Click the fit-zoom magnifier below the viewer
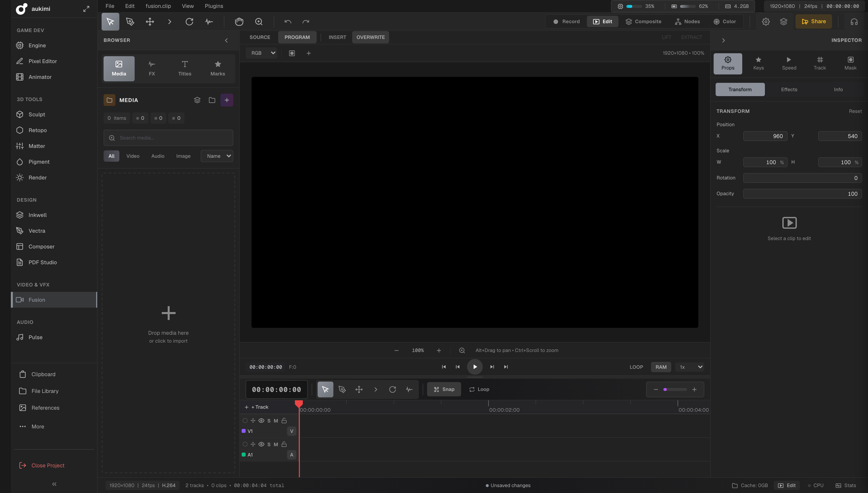 coord(462,351)
